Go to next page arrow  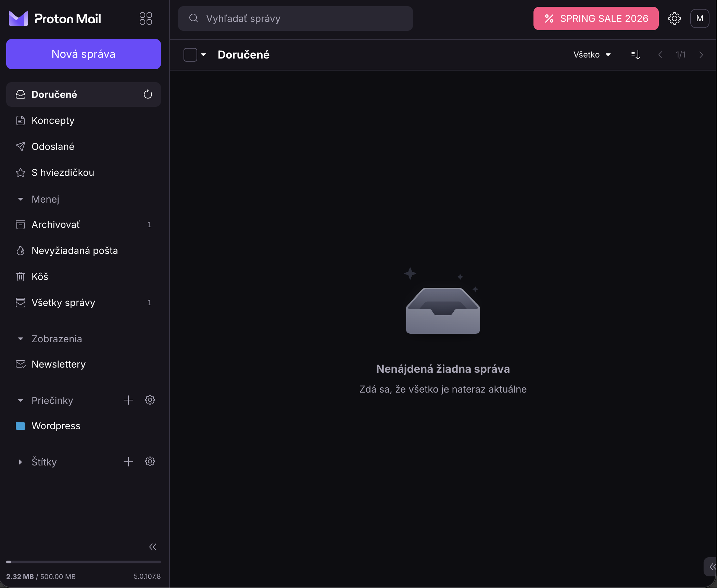701,55
